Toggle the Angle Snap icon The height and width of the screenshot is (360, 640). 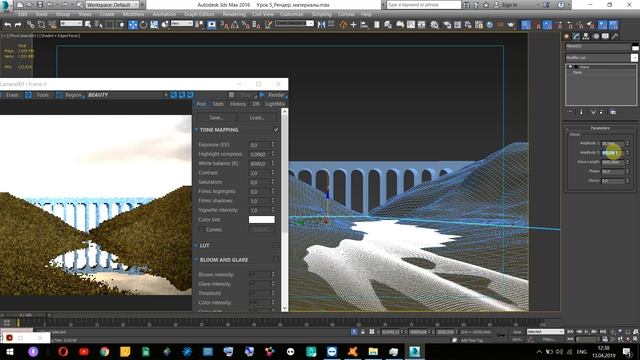pyautogui.click(x=235, y=24)
